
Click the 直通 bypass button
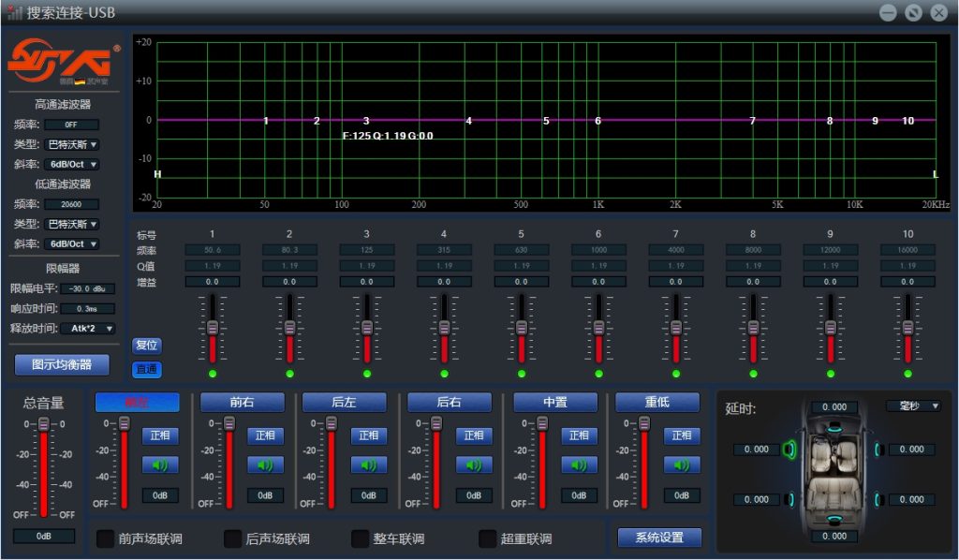pos(147,369)
